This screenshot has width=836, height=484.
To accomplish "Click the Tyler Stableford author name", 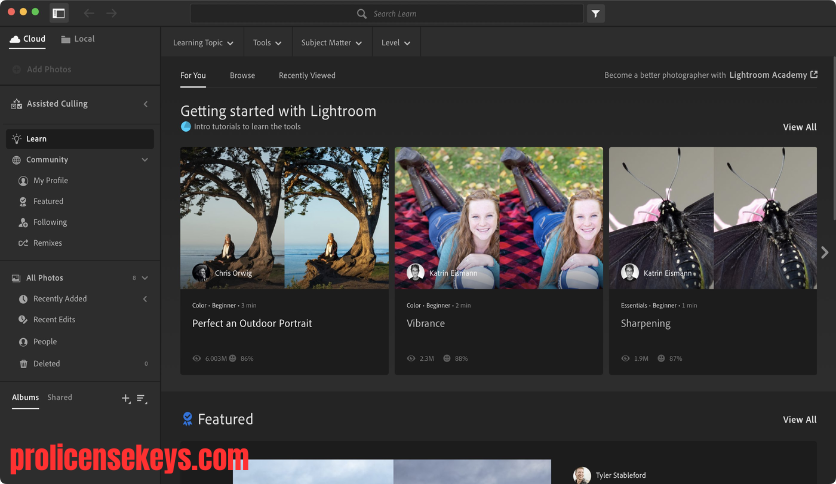I will coord(621,475).
